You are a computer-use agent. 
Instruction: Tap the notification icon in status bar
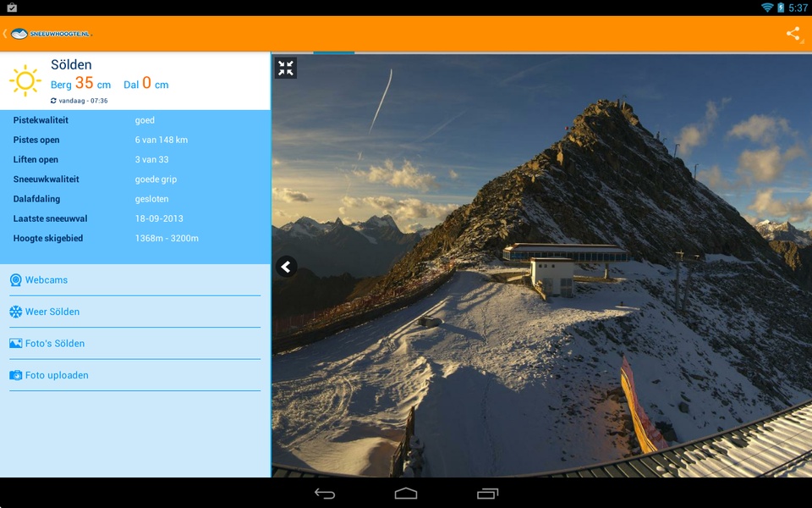[x=12, y=8]
